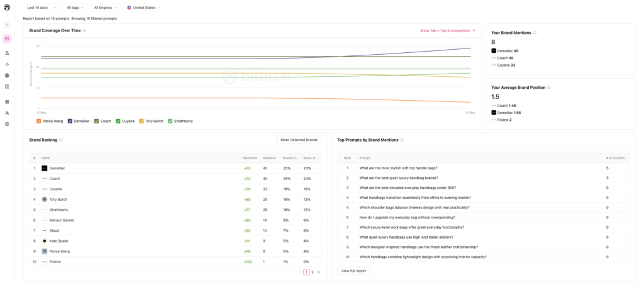Select page 1 in Brand Ranking pagination
Screen dimensions: 644x284
pyautogui.click(x=306, y=272)
